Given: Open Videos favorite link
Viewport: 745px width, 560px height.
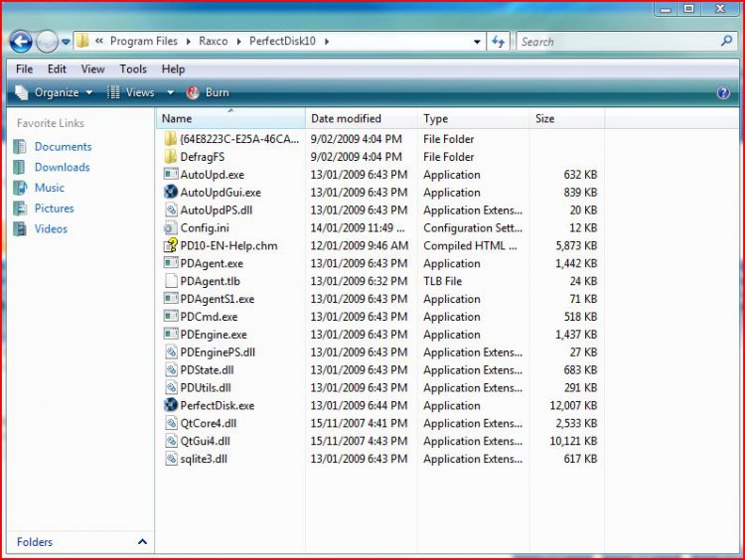Looking at the screenshot, I should tap(51, 229).
